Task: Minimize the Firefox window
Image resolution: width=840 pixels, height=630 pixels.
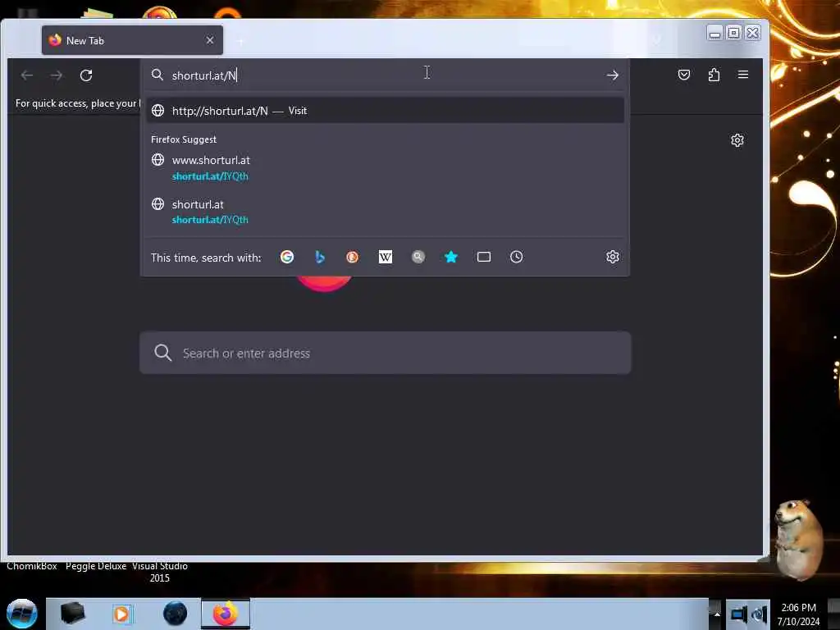Action: (x=714, y=33)
